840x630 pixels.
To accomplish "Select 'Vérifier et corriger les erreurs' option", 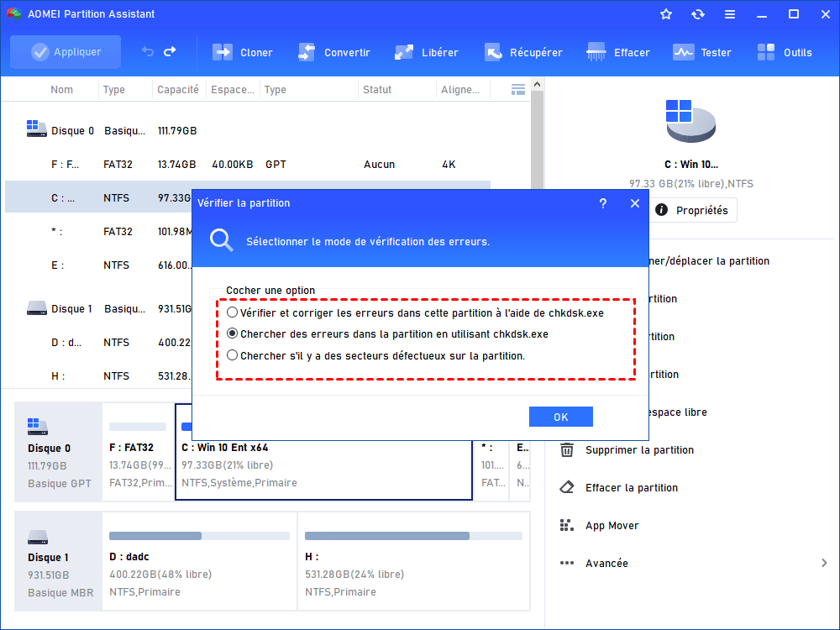I will point(233,312).
